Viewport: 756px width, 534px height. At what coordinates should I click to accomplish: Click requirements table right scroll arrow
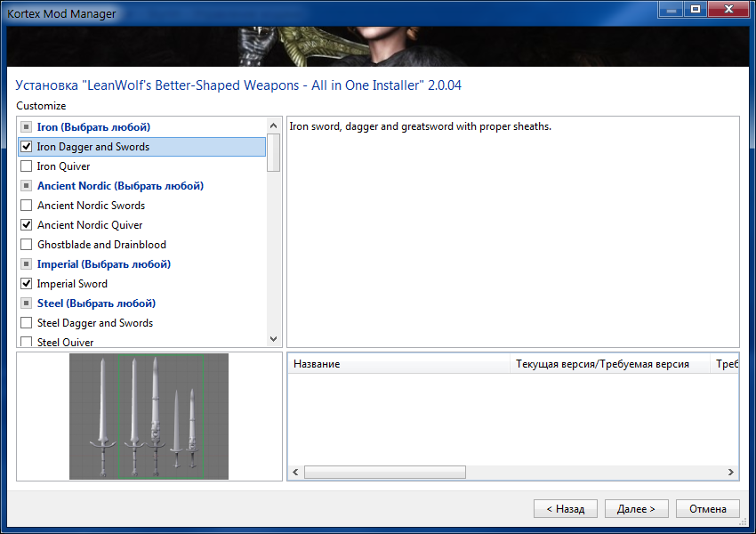point(731,473)
